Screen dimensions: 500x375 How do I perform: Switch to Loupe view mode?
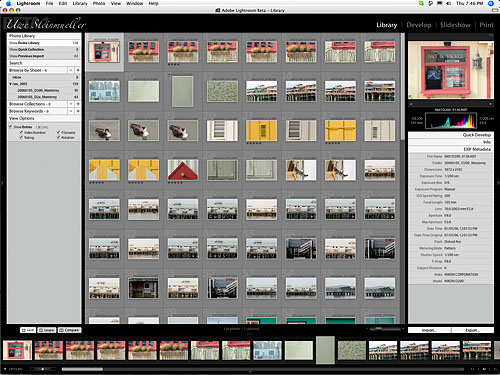click(47, 330)
